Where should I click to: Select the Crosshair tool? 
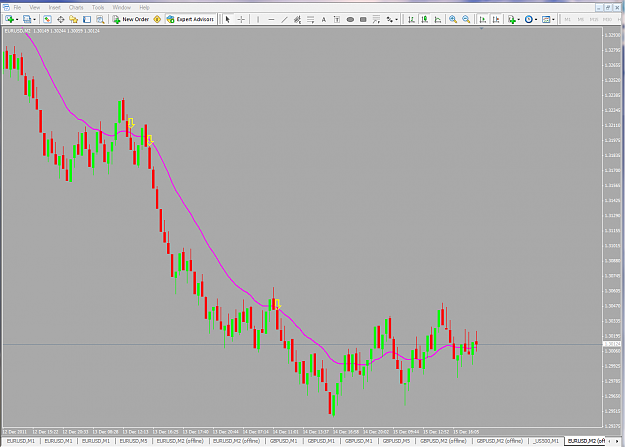point(241,19)
